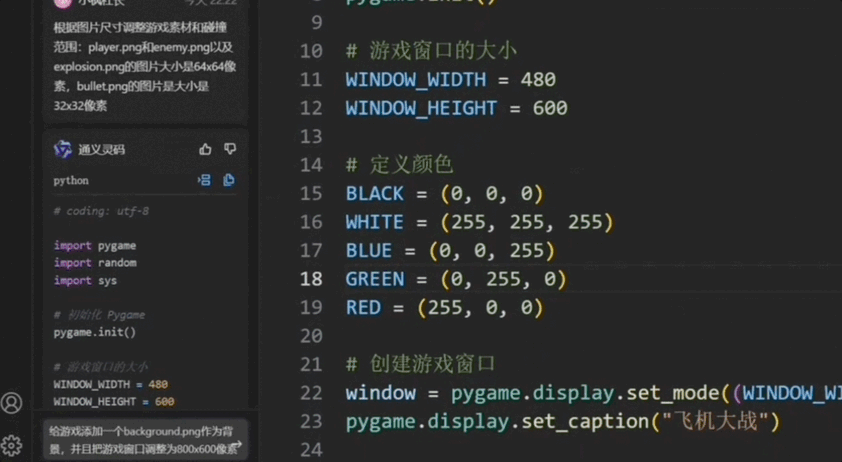This screenshot has height=462, width=842.
Task: Send the chat message with arrow icon
Action: tap(237, 445)
